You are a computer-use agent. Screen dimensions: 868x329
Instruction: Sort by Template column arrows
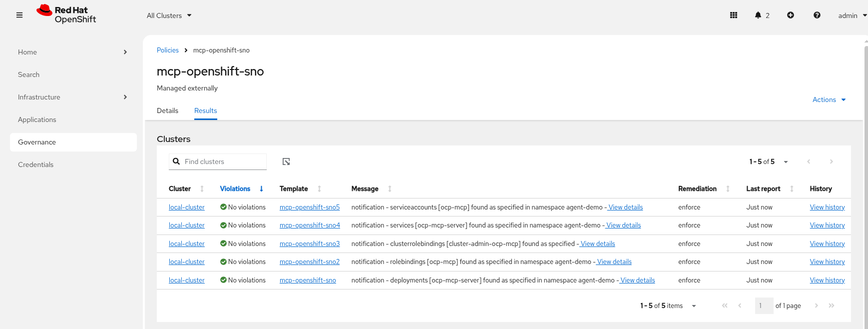click(319, 188)
